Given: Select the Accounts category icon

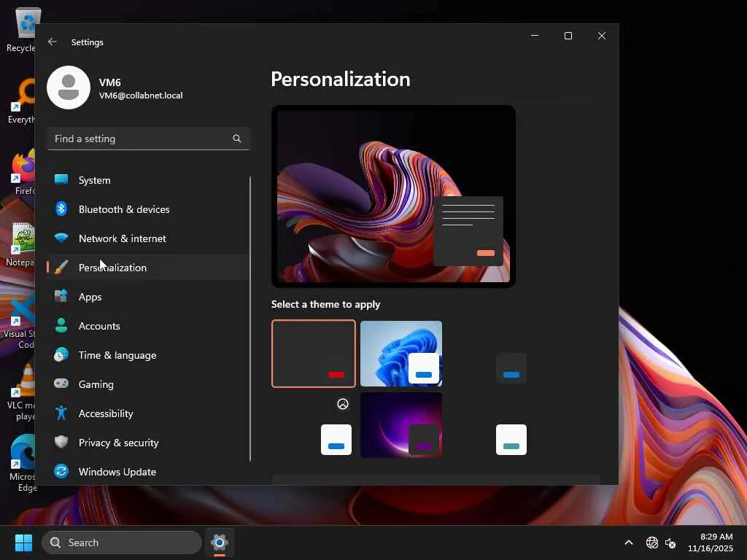Looking at the screenshot, I should pyautogui.click(x=61, y=326).
